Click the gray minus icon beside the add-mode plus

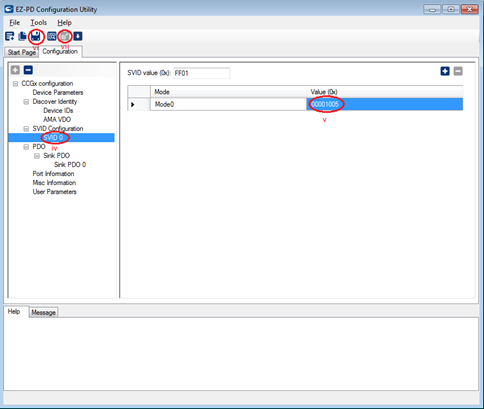[458, 71]
